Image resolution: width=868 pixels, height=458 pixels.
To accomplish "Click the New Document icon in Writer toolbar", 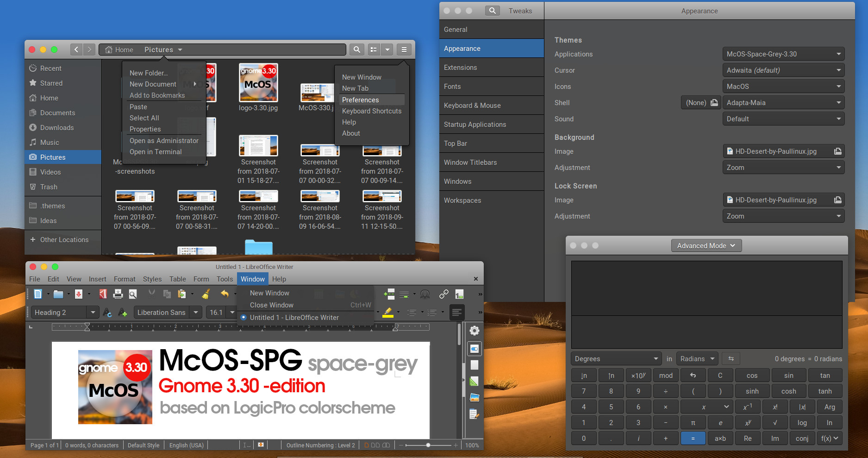I will coord(38,294).
